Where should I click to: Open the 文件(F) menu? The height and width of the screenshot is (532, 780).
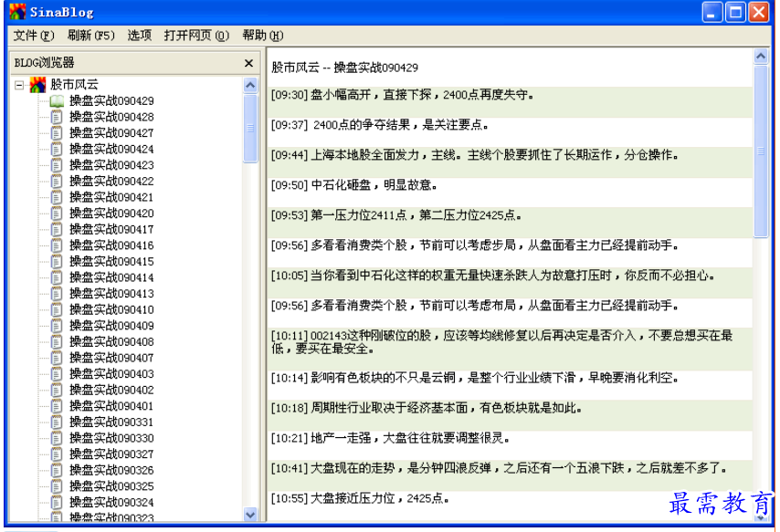pyautogui.click(x=33, y=36)
